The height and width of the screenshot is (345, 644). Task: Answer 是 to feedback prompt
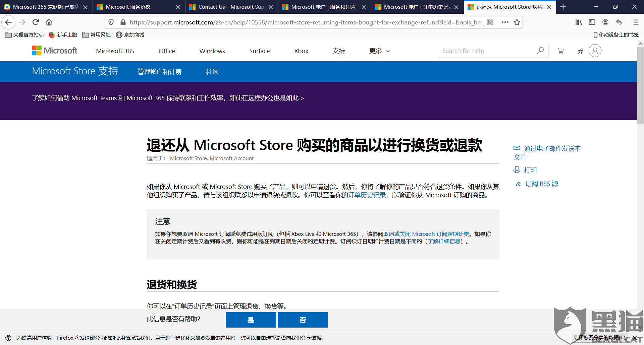251,320
